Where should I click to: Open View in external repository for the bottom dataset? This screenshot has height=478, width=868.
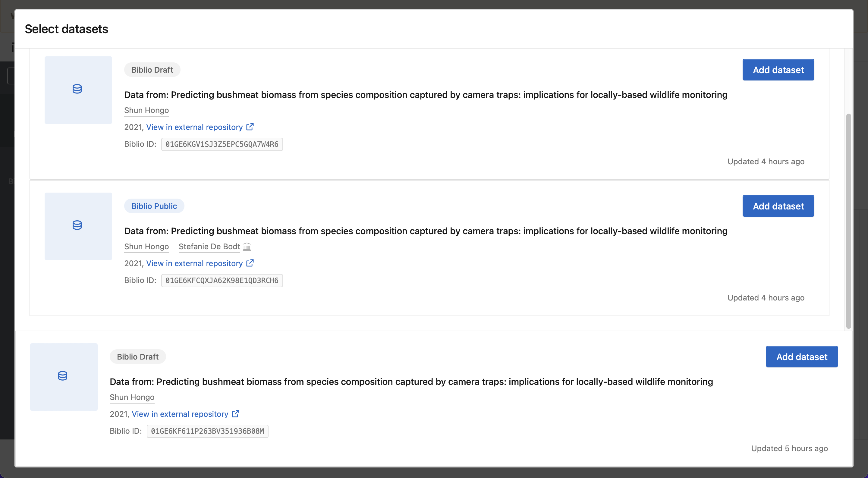click(180, 414)
